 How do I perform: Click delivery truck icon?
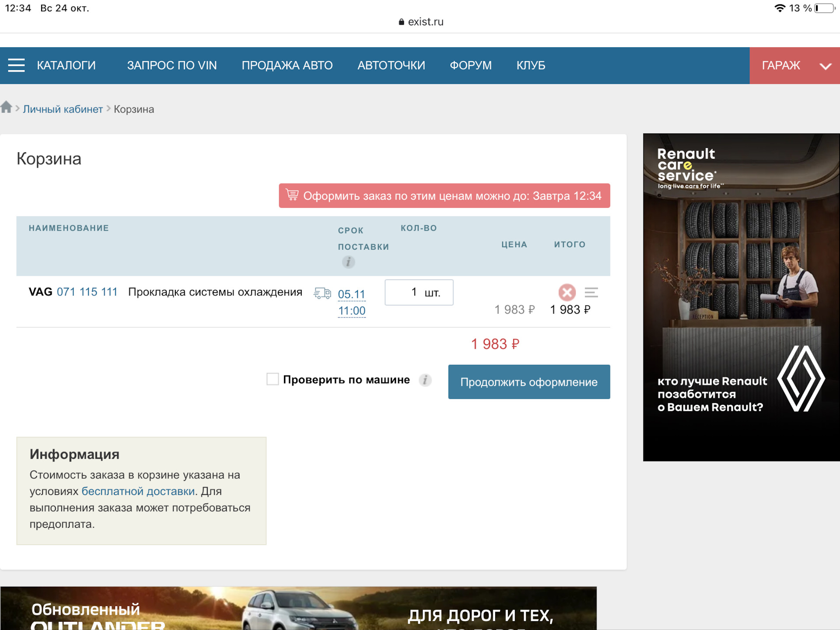pos(322,293)
